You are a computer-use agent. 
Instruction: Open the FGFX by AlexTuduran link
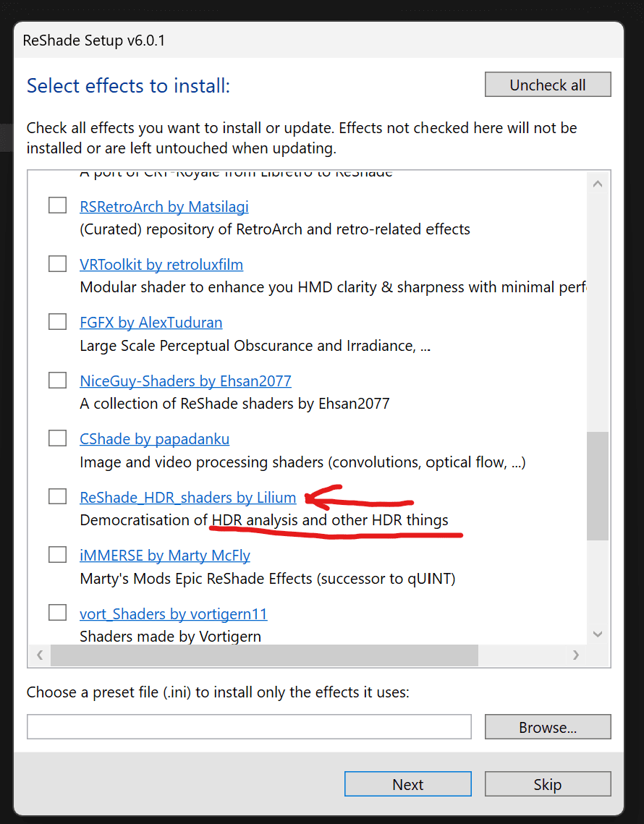pos(151,322)
